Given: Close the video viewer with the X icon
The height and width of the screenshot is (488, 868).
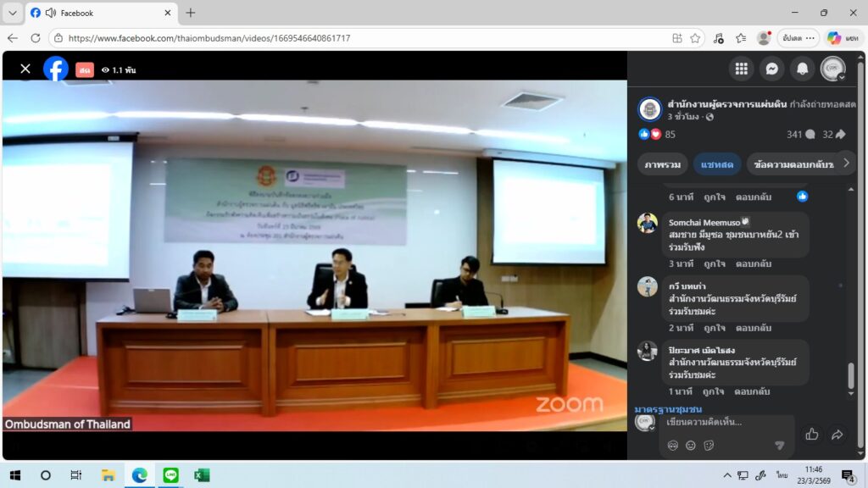Looking at the screenshot, I should click(25, 69).
